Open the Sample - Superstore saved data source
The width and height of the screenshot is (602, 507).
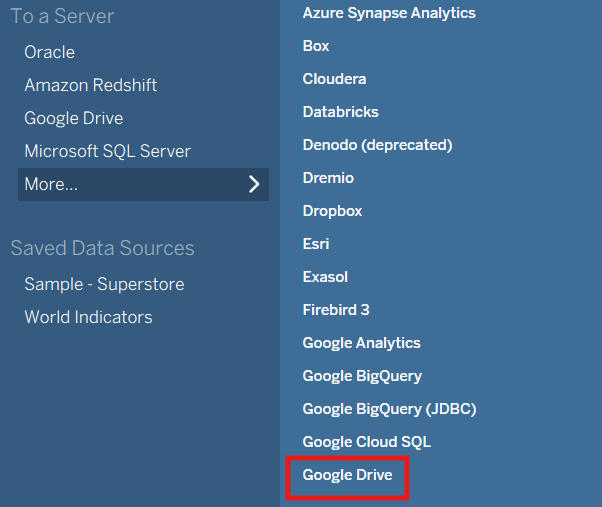(104, 284)
